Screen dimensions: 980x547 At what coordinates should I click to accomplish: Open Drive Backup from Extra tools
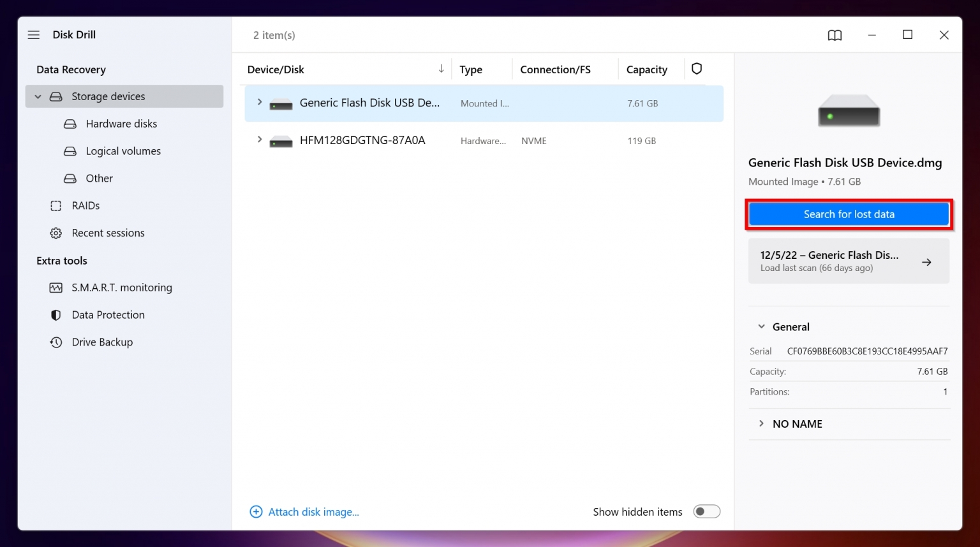pyautogui.click(x=56, y=342)
